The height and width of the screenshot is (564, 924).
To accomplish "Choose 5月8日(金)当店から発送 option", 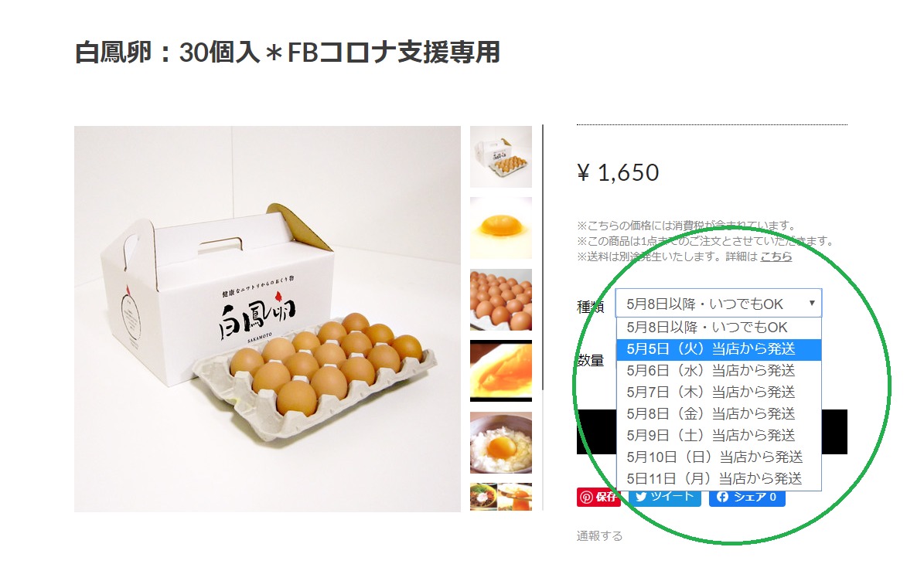I will click(718, 414).
